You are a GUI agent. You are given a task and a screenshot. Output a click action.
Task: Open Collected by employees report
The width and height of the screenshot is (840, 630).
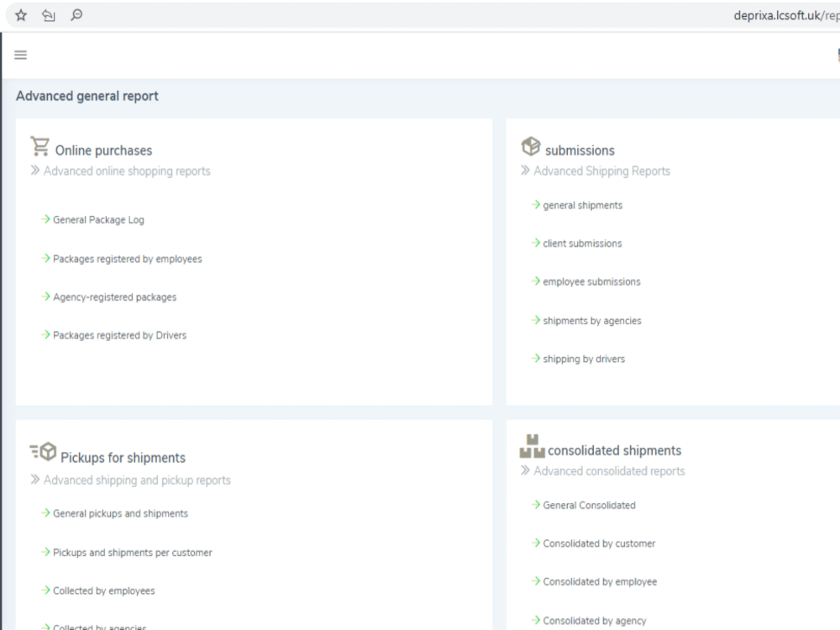click(104, 591)
